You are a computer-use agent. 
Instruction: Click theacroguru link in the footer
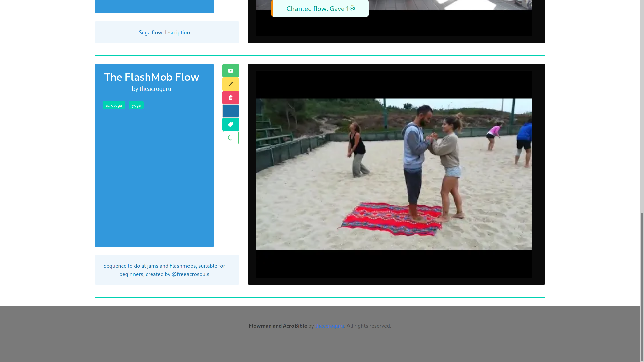coord(329,326)
